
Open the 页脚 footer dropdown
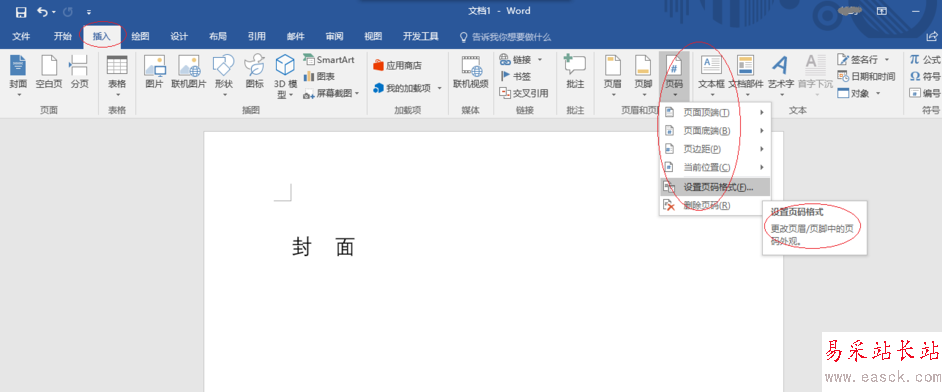coord(643,76)
